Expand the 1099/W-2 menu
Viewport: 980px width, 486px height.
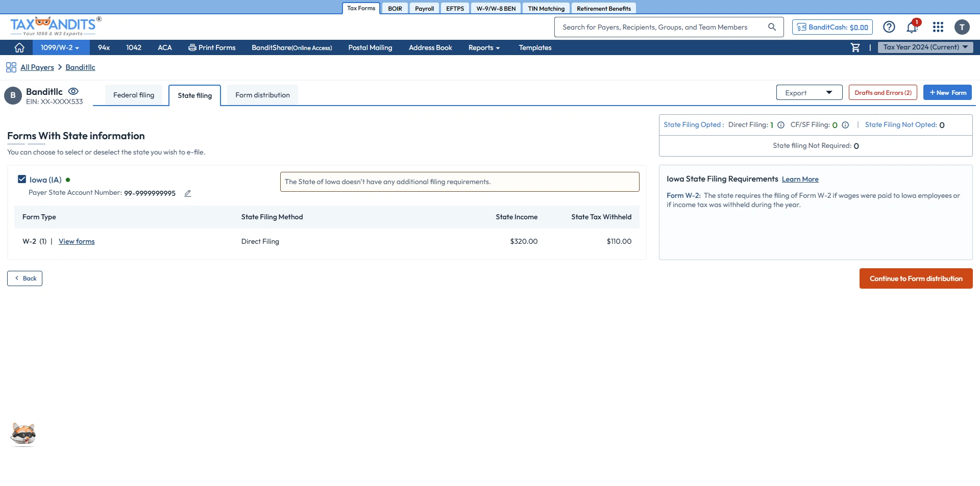[60, 47]
